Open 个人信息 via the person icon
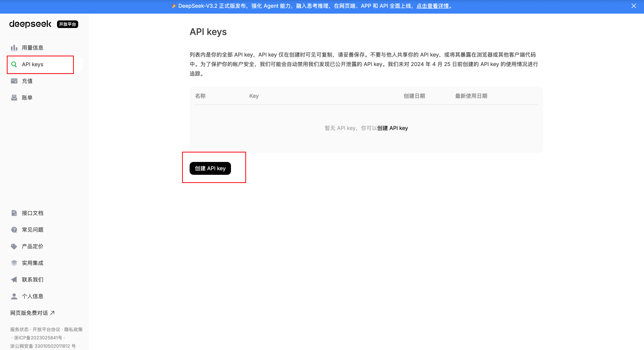 14,296
